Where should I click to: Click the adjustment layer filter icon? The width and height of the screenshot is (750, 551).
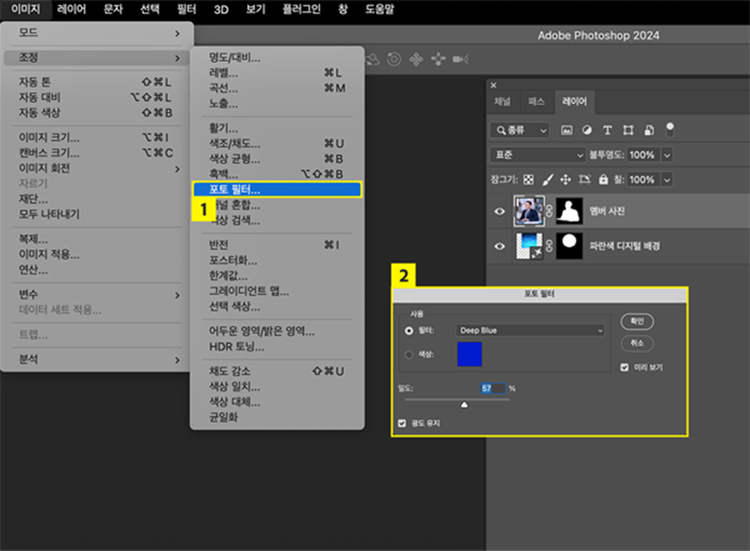[588, 130]
